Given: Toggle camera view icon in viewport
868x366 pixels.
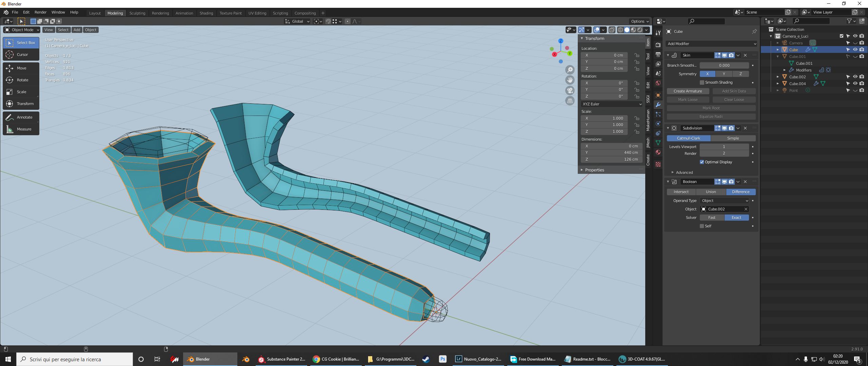Looking at the screenshot, I should point(570,90).
